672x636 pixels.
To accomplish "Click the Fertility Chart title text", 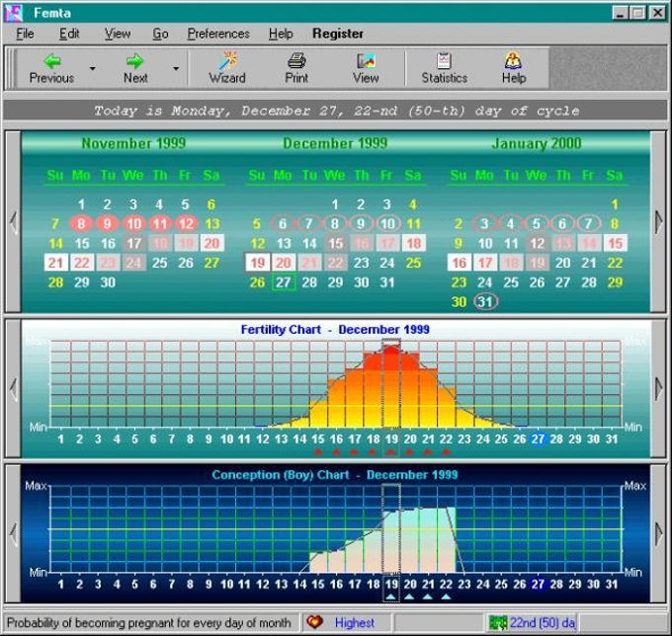I will click(x=335, y=329).
